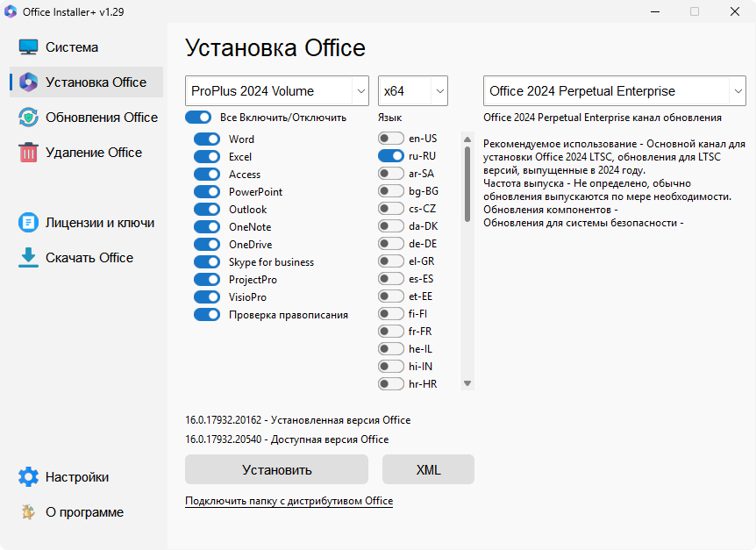Screen dimensions: 756x550
Task: Open the ProPlus 2024 Volume edition dropdown
Action: (x=277, y=91)
